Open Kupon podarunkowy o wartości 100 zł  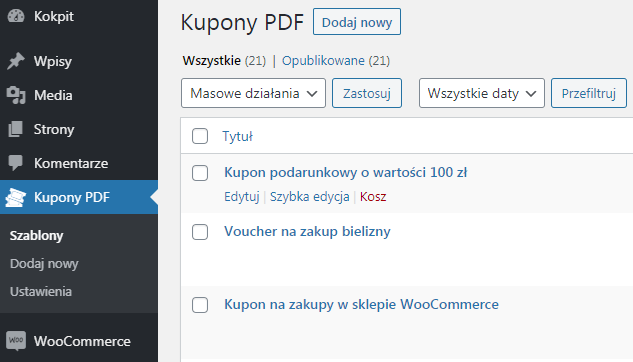[x=346, y=173]
